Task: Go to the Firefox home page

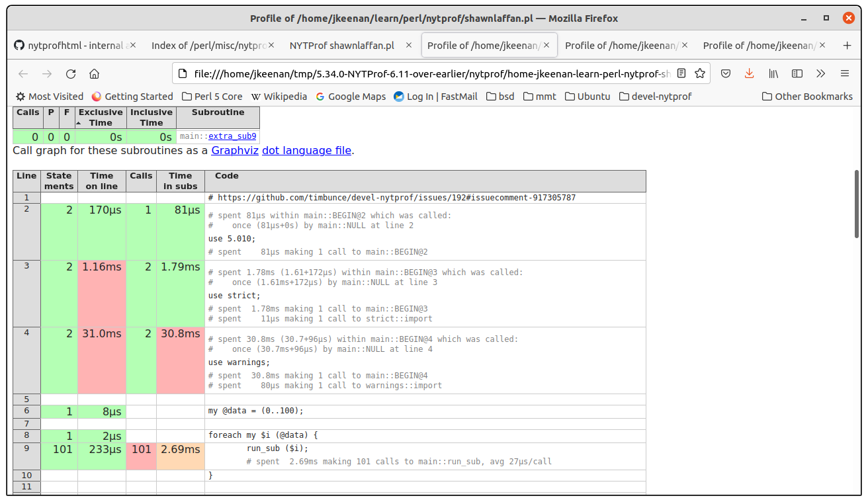Action: (x=94, y=73)
